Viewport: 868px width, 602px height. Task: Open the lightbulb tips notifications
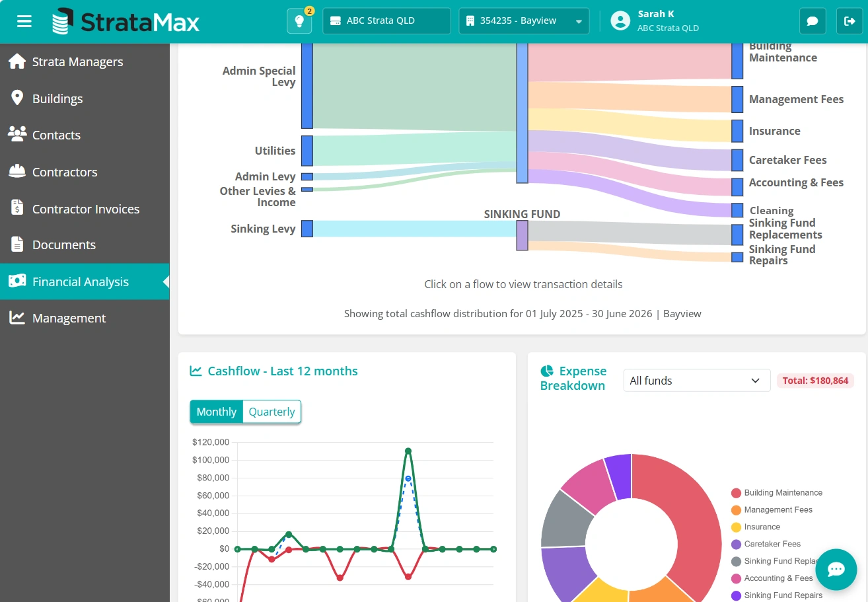point(299,21)
